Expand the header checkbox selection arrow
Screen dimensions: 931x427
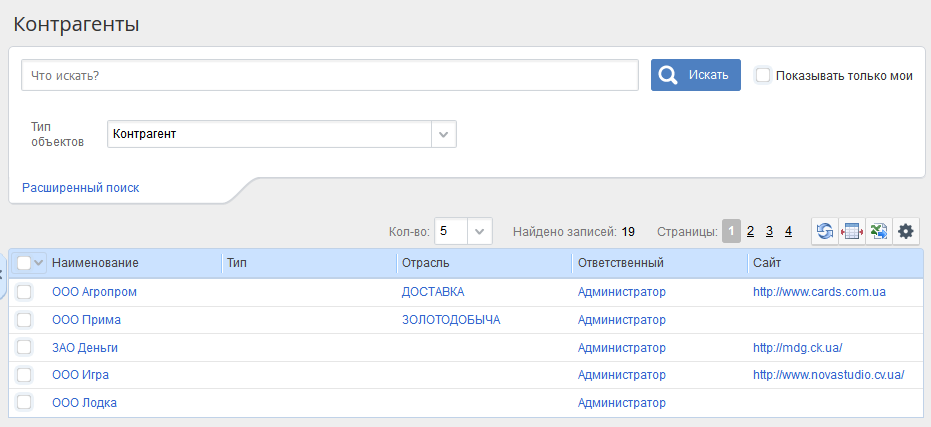pyautogui.click(x=39, y=262)
